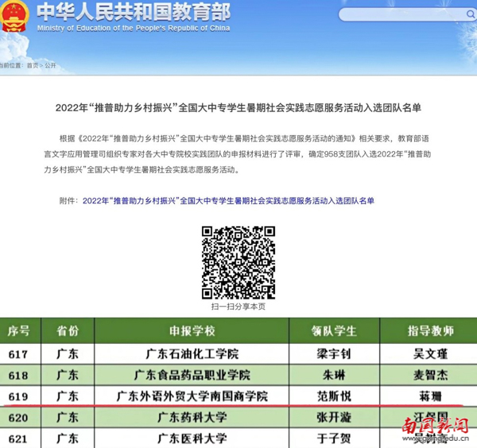The width and height of the screenshot is (477, 448).
Task: Select the 广东药科大学 table cell
Action: point(192,417)
